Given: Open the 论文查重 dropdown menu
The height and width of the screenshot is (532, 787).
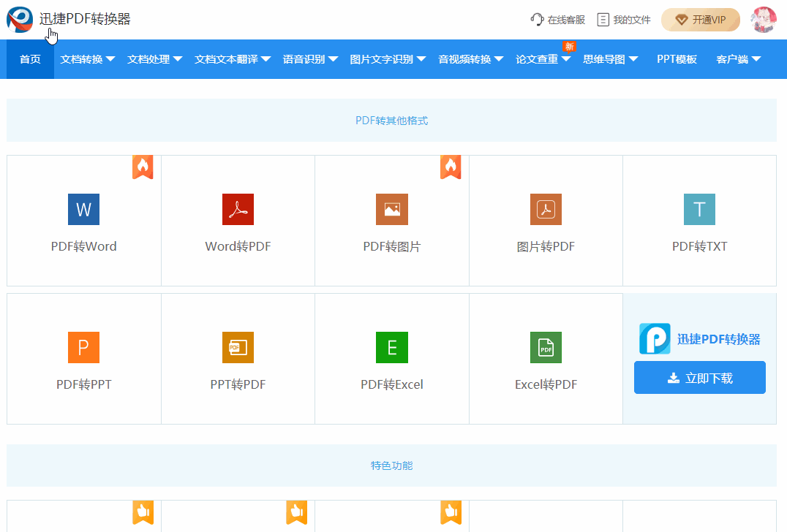Looking at the screenshot, I should (x=543, y=59).
